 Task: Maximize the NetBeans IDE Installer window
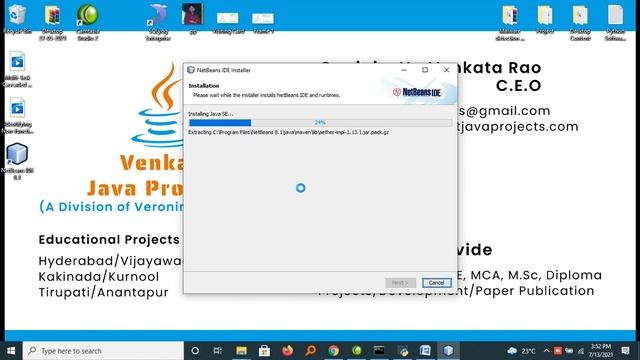click(x=425, y=70)
